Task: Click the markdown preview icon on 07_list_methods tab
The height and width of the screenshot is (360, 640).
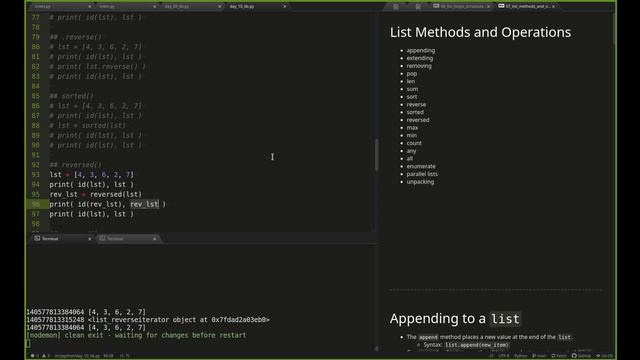Action: coord(501,6)
